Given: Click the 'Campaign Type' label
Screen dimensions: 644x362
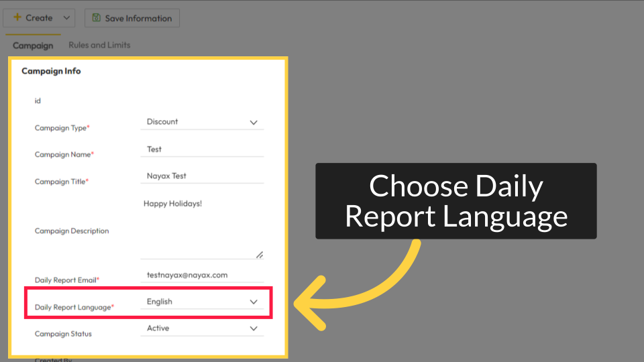Looking at the screenshot, I should pyautogui.click(x=62, y=128).
